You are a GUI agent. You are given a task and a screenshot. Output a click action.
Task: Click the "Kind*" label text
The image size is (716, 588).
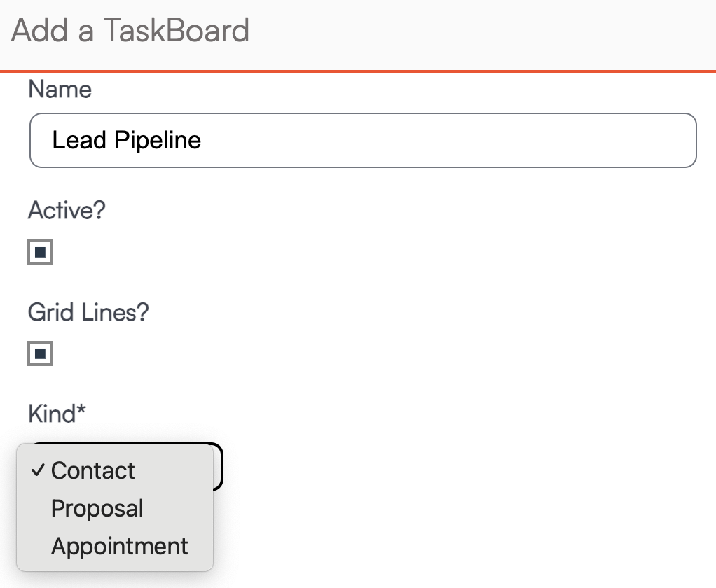[x=52, y=414]
